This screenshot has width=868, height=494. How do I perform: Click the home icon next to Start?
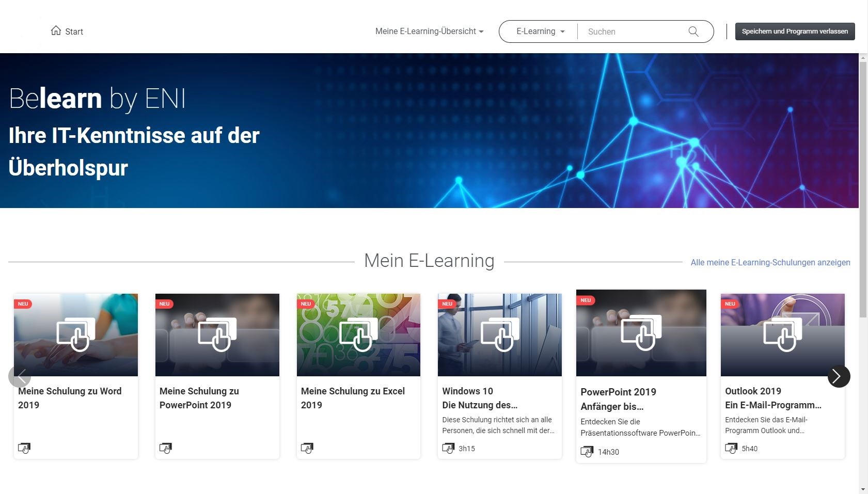point(56,30)
